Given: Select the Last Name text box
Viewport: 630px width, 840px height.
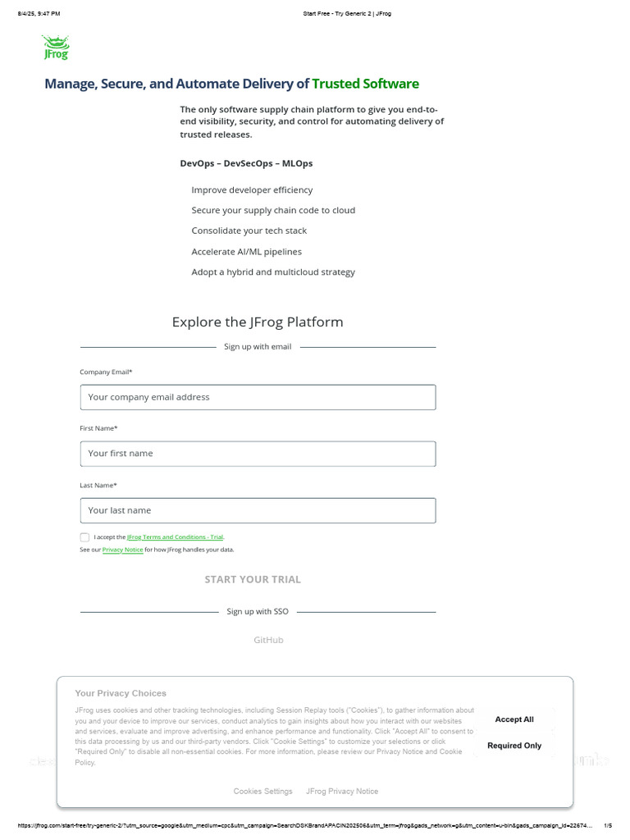Looking at the screenshot, I should click(258, 510).
